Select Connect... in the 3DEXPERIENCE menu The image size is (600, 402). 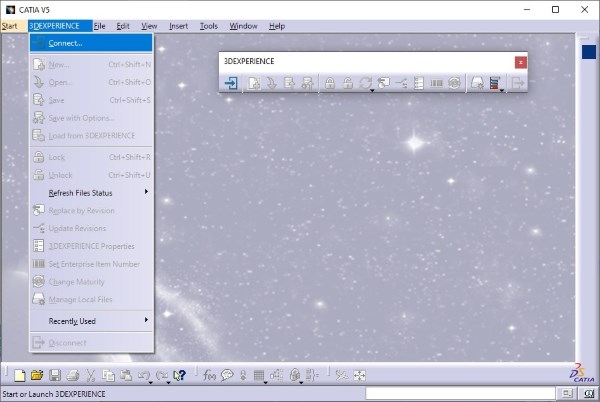[91, 43]
